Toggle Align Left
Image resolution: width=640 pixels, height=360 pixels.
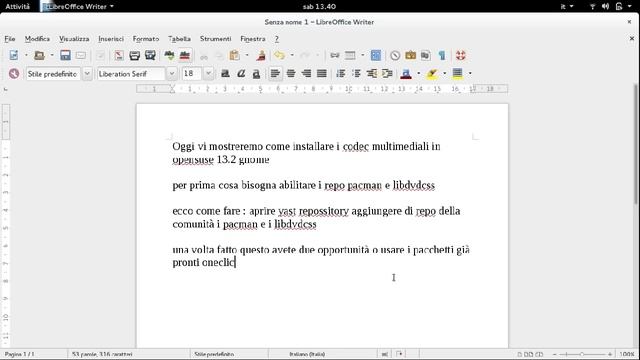coord(276,73)
